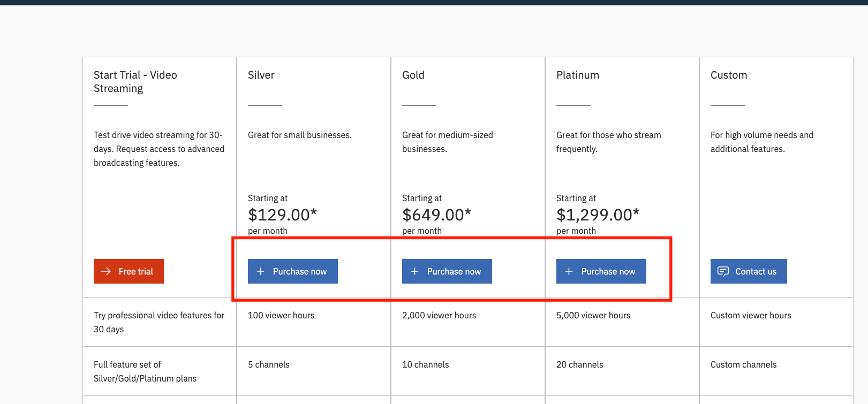
Task: Click 'For high volume needs' description
Action: pyautogui.click(x=762, y=142)
